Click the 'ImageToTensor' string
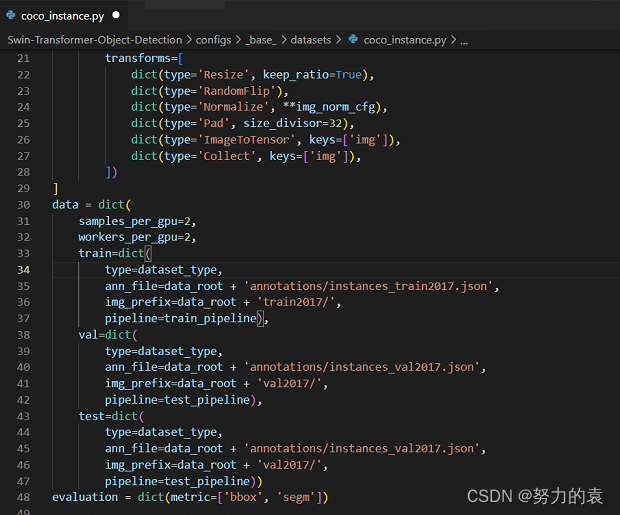This screenshot has width=620, height=515. [x=247, y=140]
